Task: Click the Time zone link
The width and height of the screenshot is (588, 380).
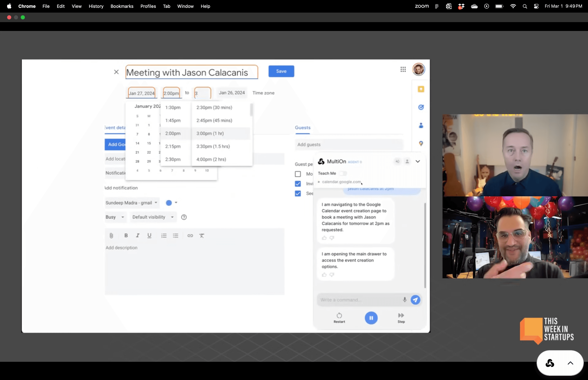Action: (263, 93)
